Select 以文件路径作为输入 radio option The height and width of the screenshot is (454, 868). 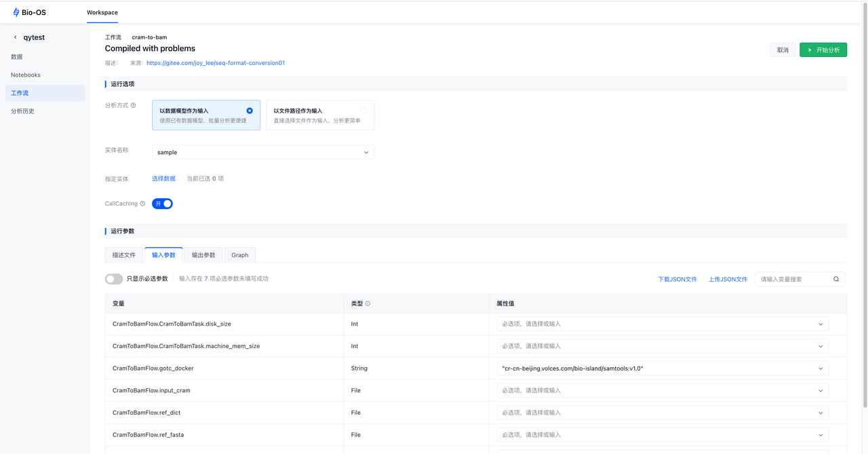pyautogui.click(x=363, y=111)
